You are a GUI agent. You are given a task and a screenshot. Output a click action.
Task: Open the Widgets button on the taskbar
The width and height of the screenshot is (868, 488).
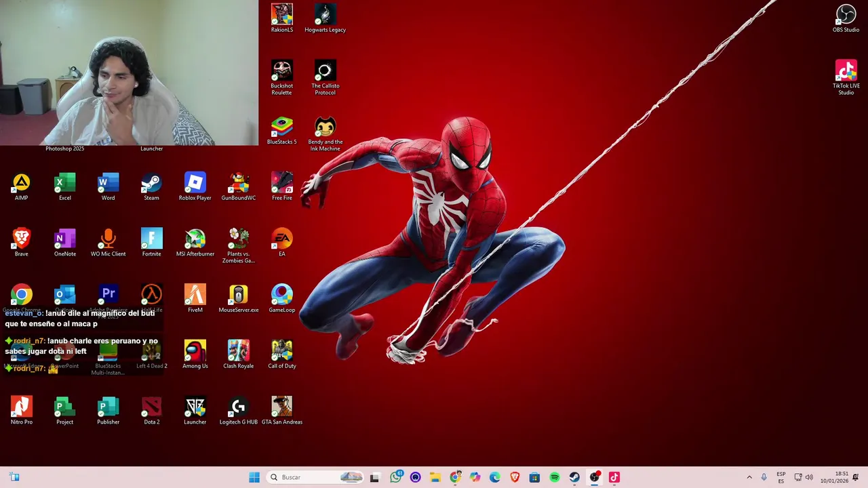pos(14,477)
